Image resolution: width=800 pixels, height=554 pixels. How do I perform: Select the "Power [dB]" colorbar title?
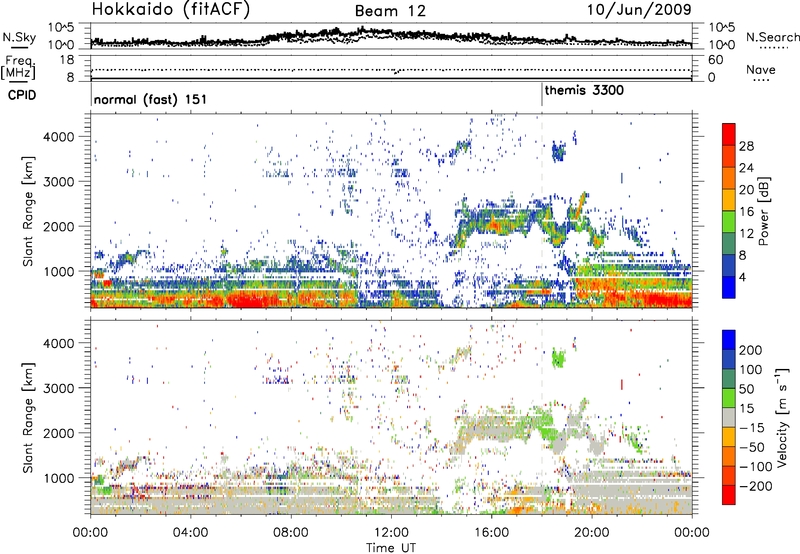pyautogui.click(x=763, y=211)
